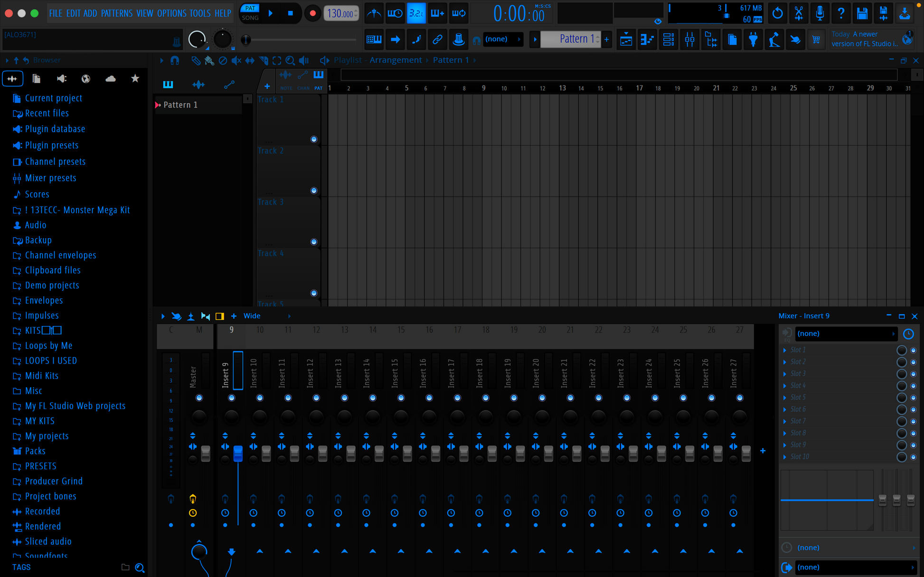Toggle the Insert 10 mute switch
Image resolution: width=924 pixels, height=577 pixels.
tap(260, 398)
